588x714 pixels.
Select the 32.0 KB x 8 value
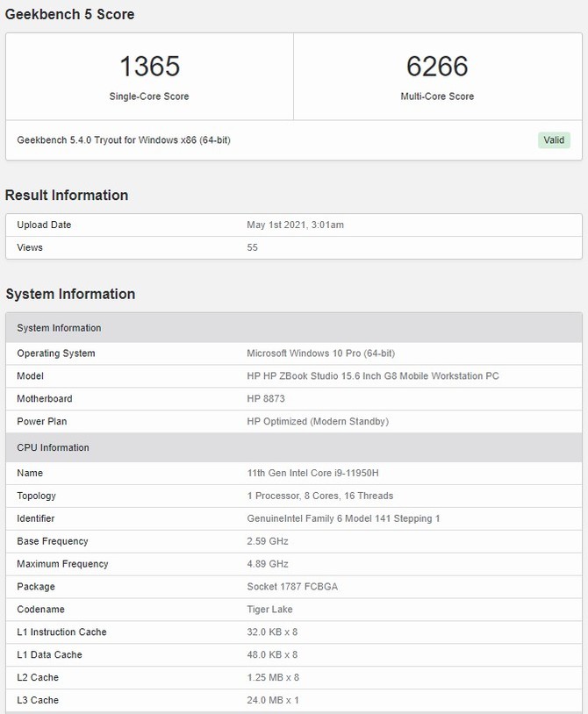(272, 632)
